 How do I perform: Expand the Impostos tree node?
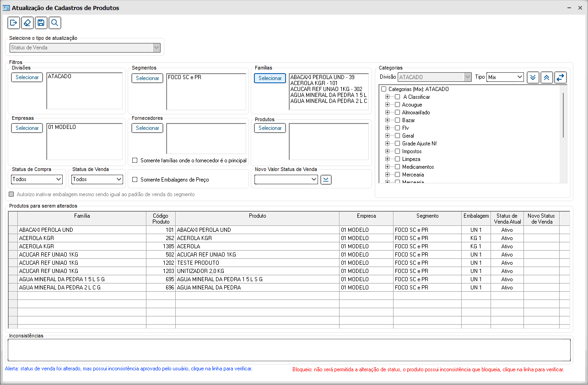[x=388, y=151]
